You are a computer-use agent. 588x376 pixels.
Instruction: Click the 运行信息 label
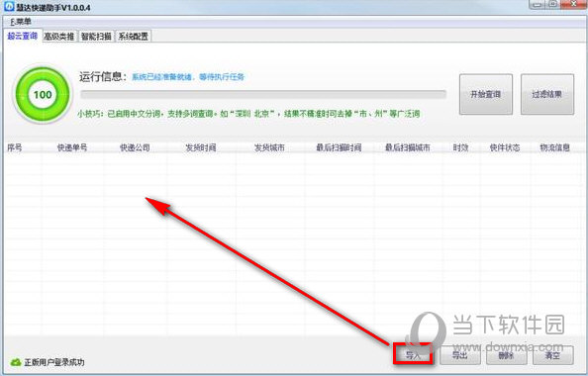tap(103, 76)
